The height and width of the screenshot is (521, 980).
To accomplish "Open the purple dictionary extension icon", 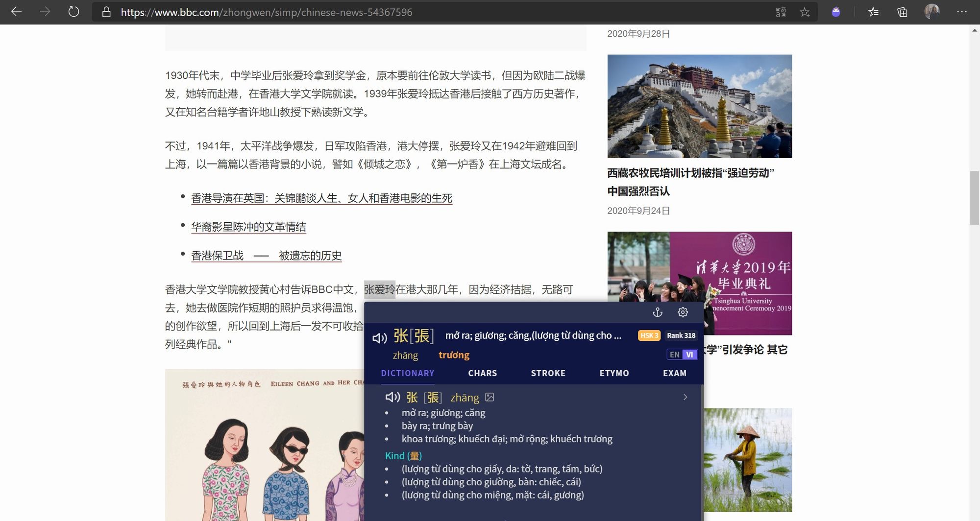I will pos(836,12).
